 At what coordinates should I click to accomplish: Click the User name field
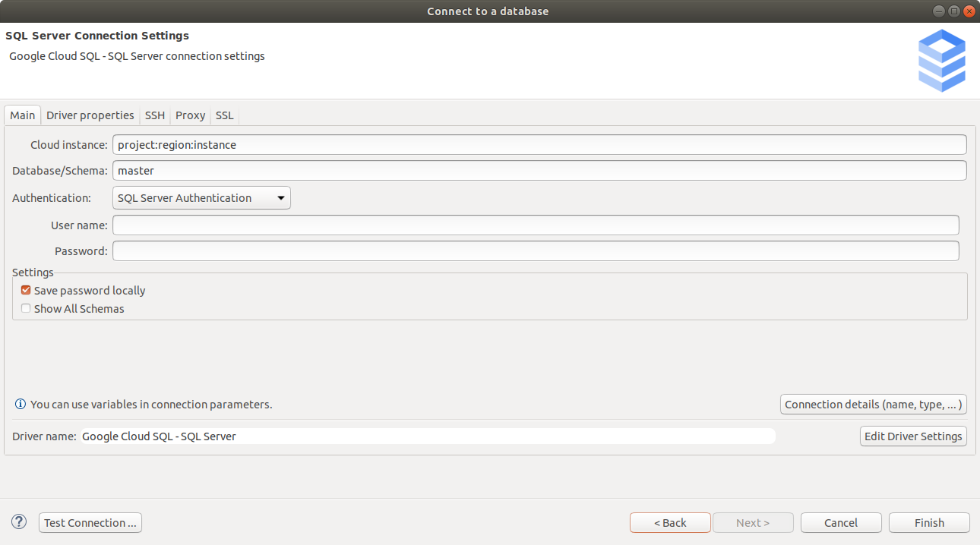point(536,225)
